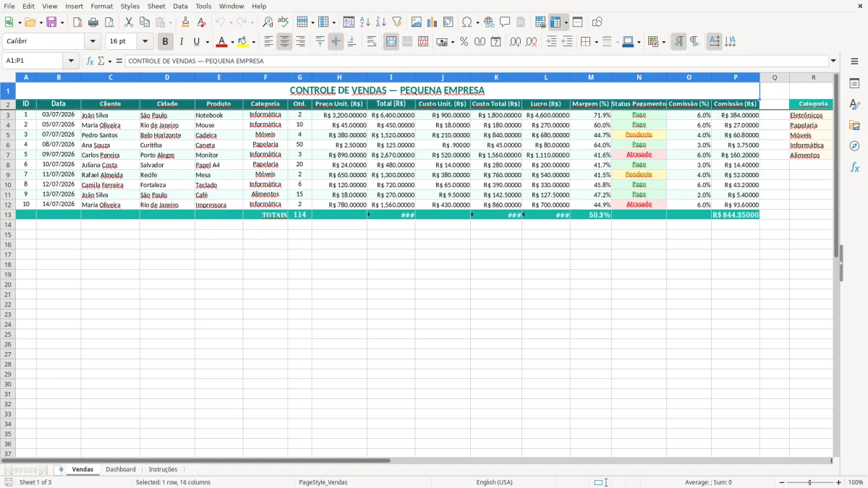Viewport: 868px width, 488px height.
Task: Switch to the Dashboard sheet tab
Action: 121,469
